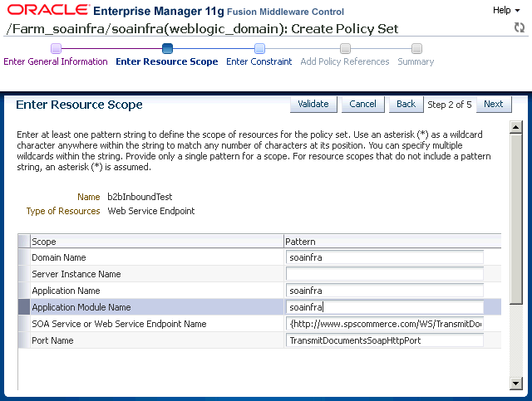The width and height of the screenshot is (532, 401).
Task: Click the Back button
Action: pos(406,104)
